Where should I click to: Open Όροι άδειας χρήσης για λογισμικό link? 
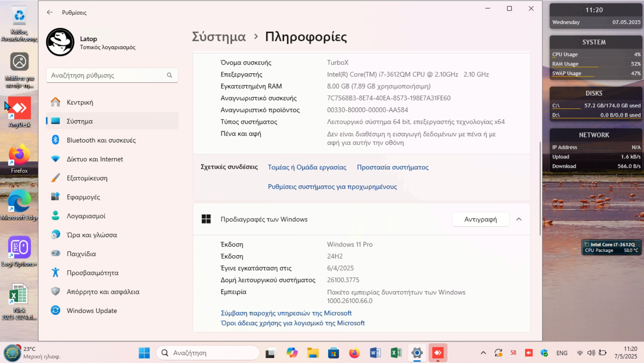(x=293, y=323)
